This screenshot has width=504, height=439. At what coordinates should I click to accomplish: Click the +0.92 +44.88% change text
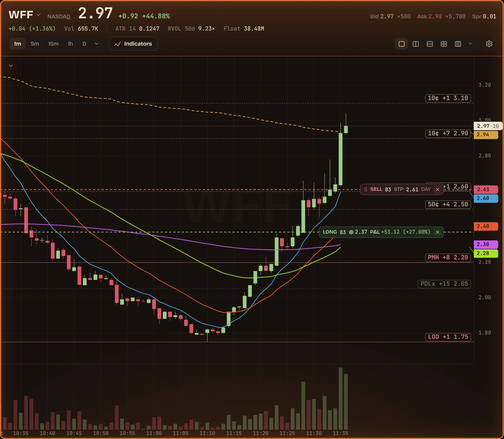click(144, 16)
